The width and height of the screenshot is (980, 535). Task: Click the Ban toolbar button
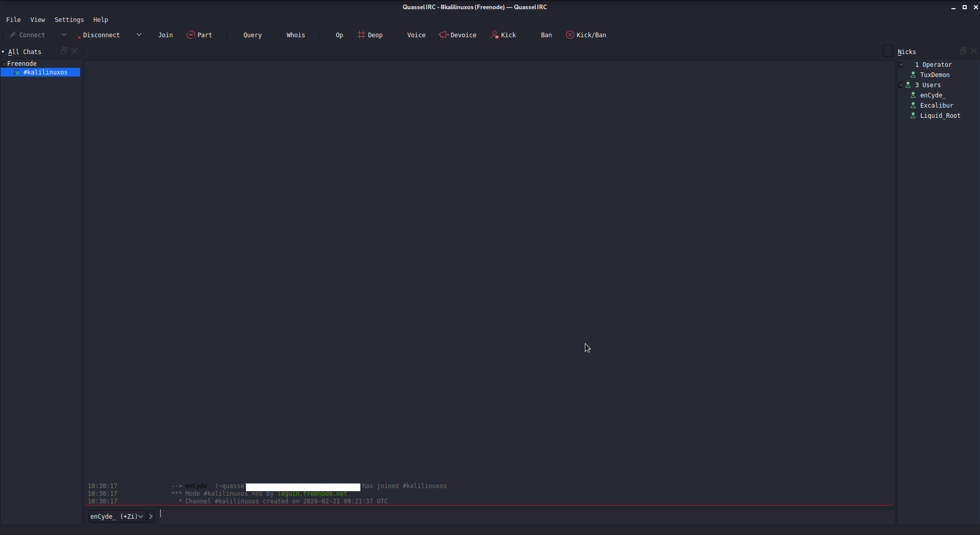click(x=546, y=35)
